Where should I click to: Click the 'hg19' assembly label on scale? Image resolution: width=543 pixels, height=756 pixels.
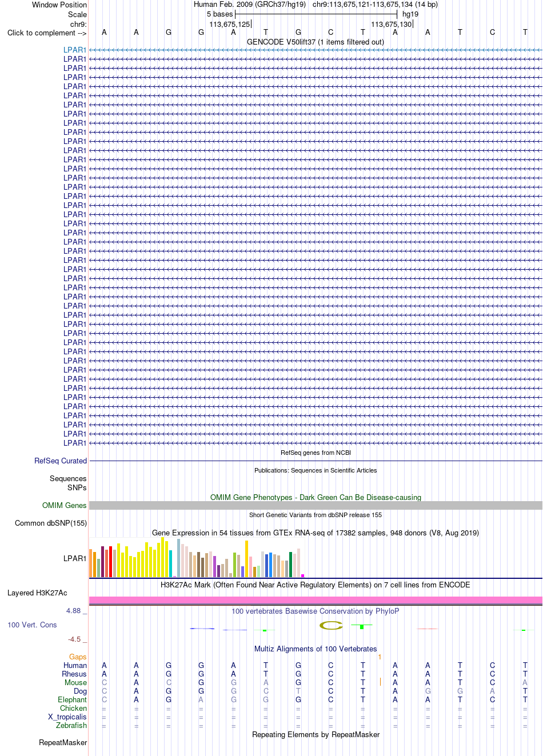click(x=410, y=14)
